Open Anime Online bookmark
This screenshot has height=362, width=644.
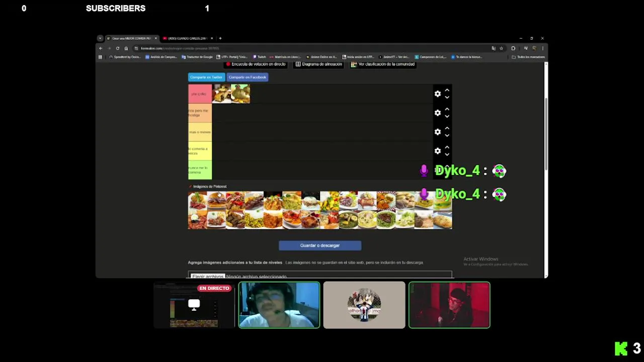321,57
